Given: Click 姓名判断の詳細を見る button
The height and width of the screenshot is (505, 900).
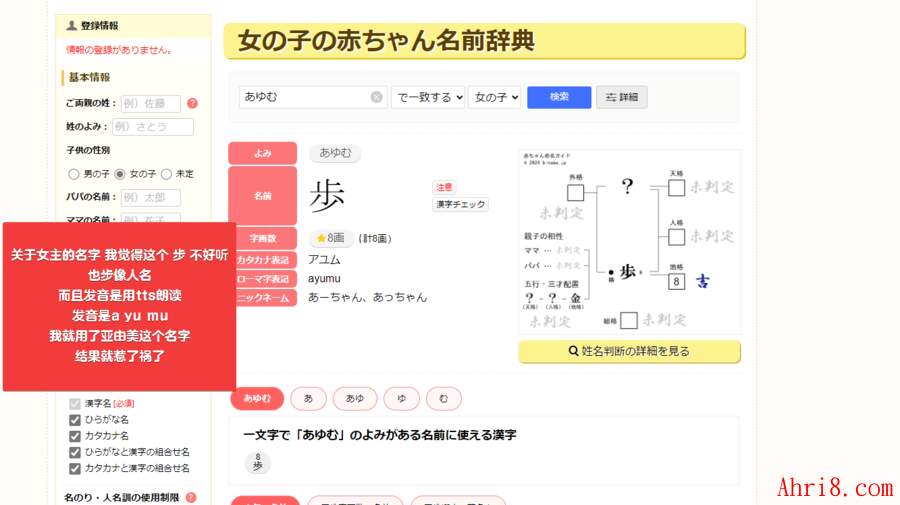Looking at the screenshot, I should pos(629,351).
